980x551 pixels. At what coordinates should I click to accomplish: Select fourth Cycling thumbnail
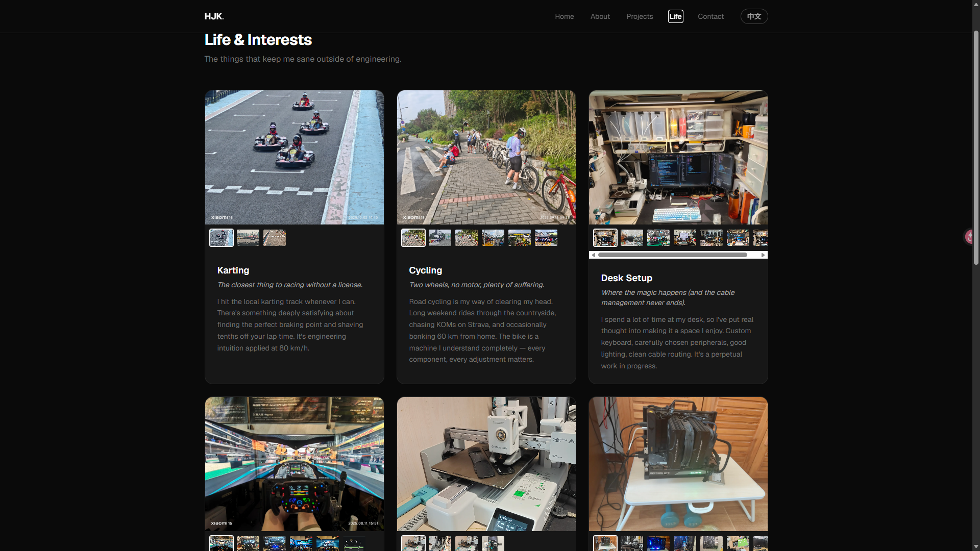click(493, 238)
